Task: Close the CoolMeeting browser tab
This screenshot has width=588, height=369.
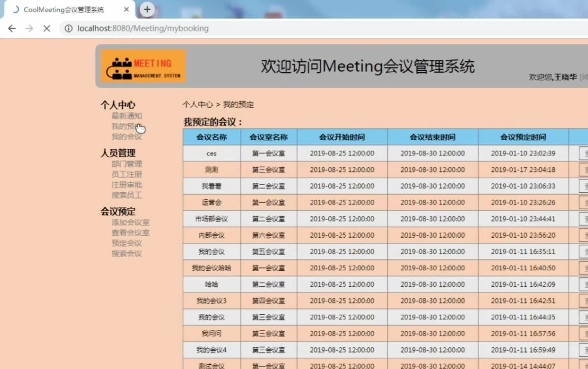Action: click(x=126, y=9)
